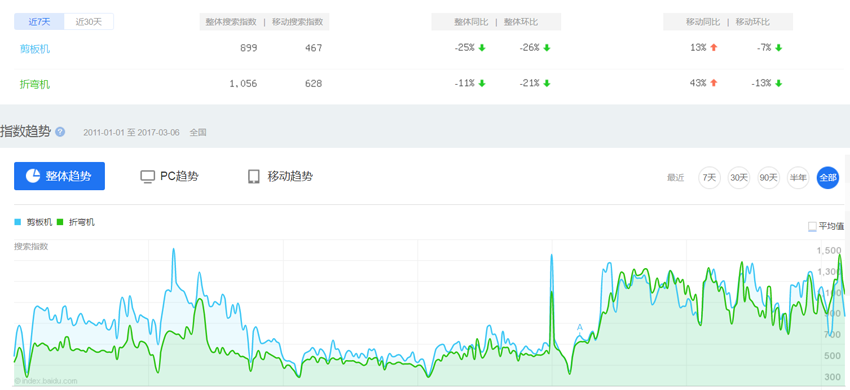The image size is (850, 390).
Task: Click the help icon next to 指数趋势
Action: [60, 132]
